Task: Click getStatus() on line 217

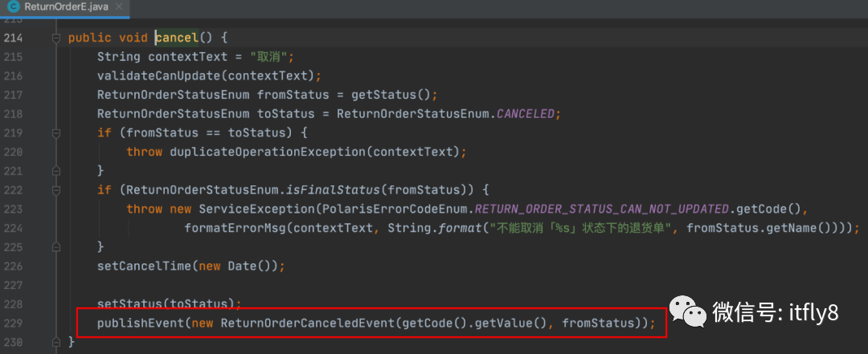Action: [391, 95]
